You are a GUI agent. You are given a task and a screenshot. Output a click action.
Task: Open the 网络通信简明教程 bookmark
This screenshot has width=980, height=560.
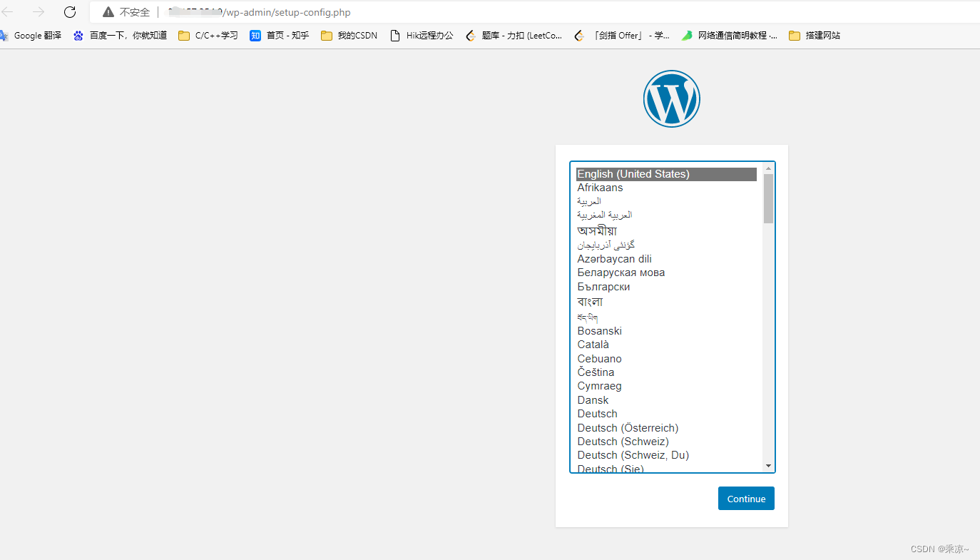pos(729,35)
